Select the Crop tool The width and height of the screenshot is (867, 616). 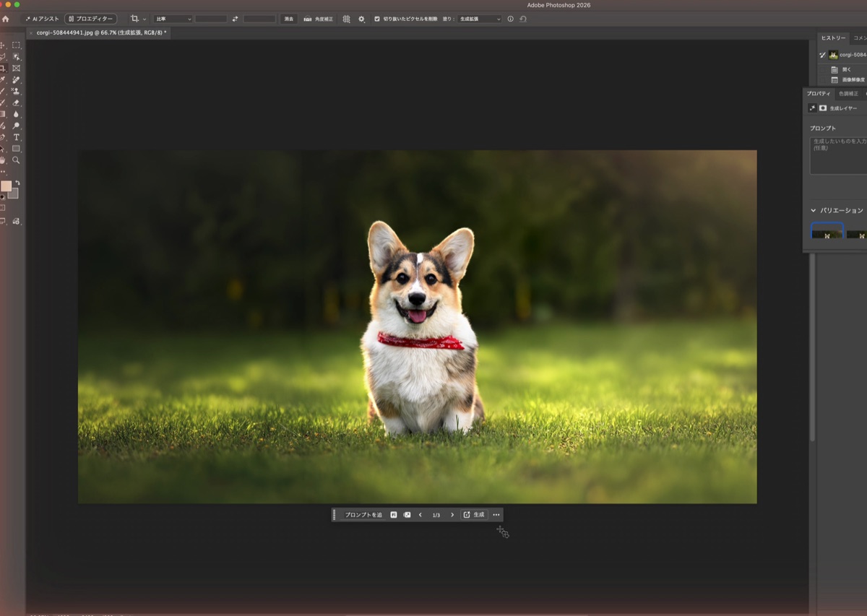click(x=4, y=68)
